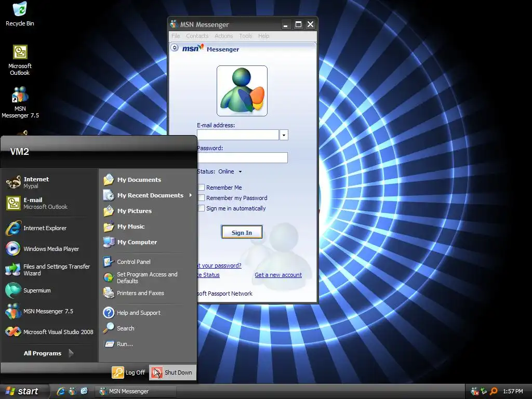Click the VM2 user name header
Image resolution: width=532 pixels, height=399 pixels.
tap(19, 152)
